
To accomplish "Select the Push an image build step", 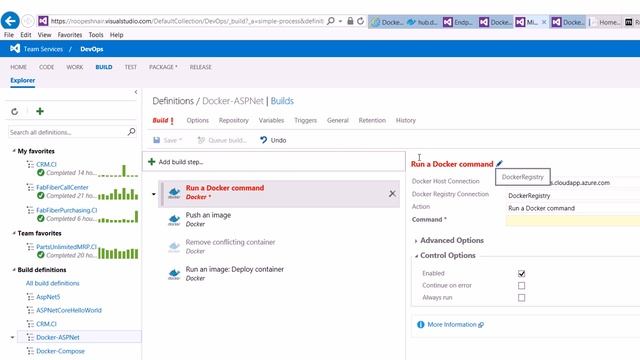I will point(279,220).
